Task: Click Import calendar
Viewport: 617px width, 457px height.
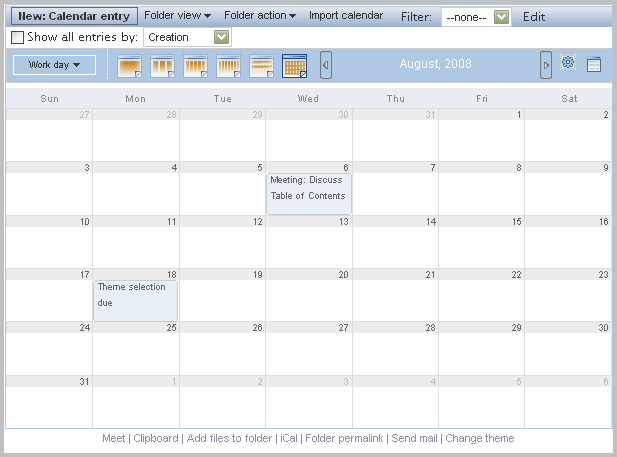Action: click(346, 15)
